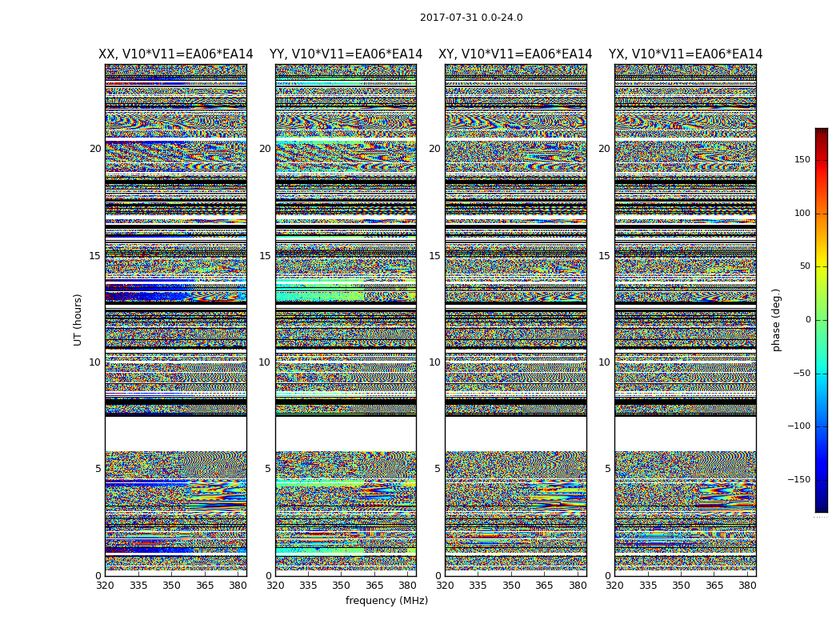Image resolution: width=840 pixels, height=640 pixels.
Task: Click the 365 MHz tick under XY panel
Action: coord(544,586)
